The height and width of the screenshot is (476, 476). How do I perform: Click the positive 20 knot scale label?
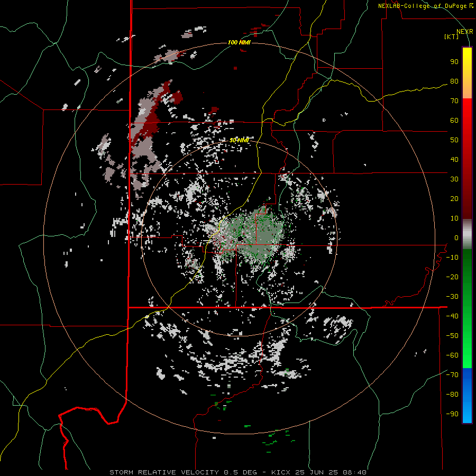point(454,199)
